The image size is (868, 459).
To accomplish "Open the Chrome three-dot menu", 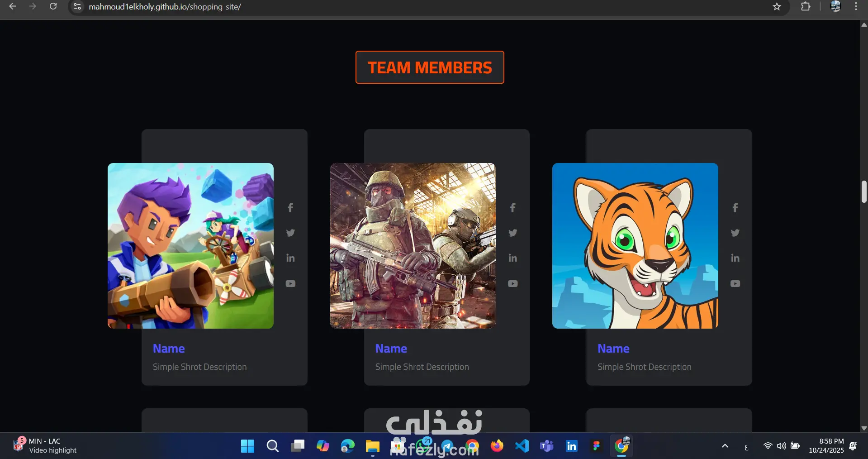I will (x=856, y=6).
